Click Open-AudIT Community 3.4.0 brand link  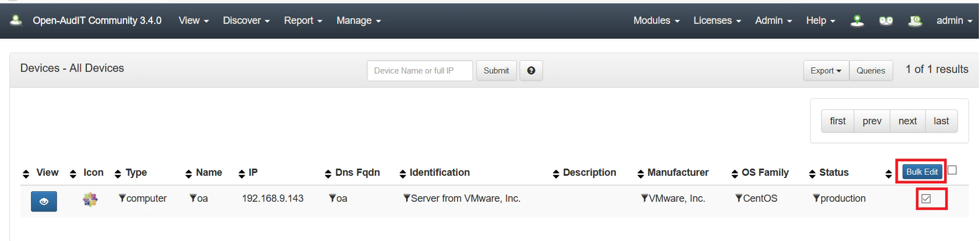pos(97,20)
